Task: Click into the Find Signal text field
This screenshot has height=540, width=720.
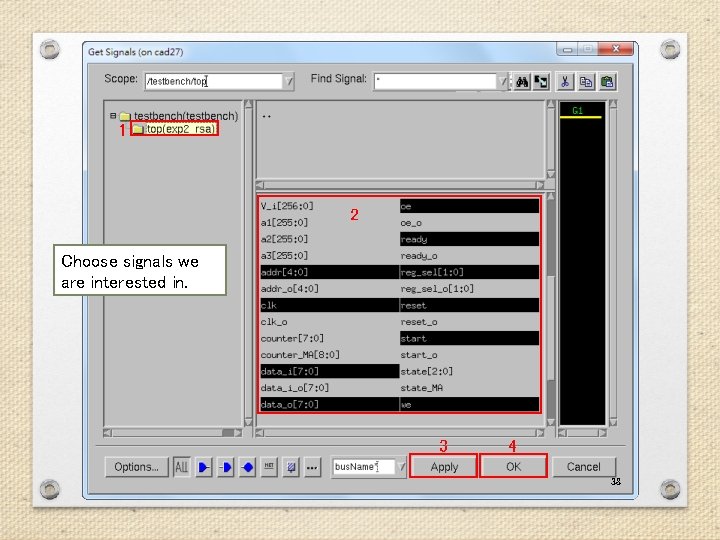Action: point(435,82)
